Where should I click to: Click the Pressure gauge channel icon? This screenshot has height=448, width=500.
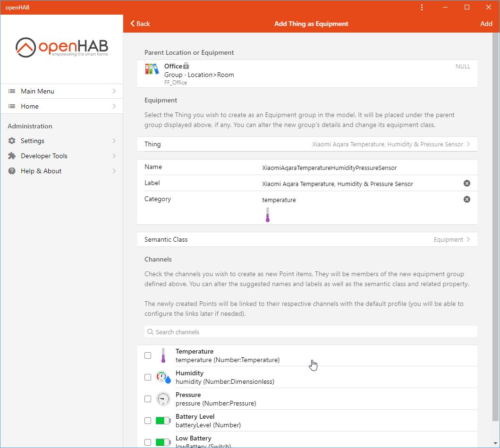(x=162, y=399)
